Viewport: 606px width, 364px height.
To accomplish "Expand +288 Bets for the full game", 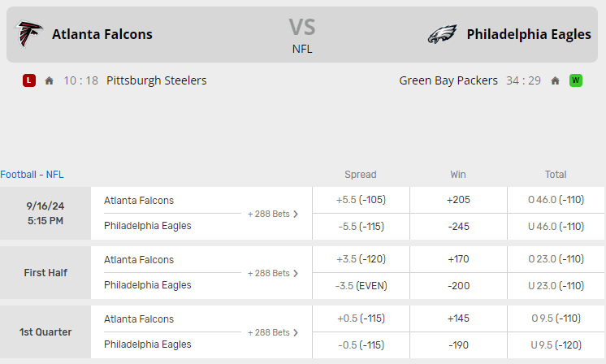I will click(x=273, y=214).
